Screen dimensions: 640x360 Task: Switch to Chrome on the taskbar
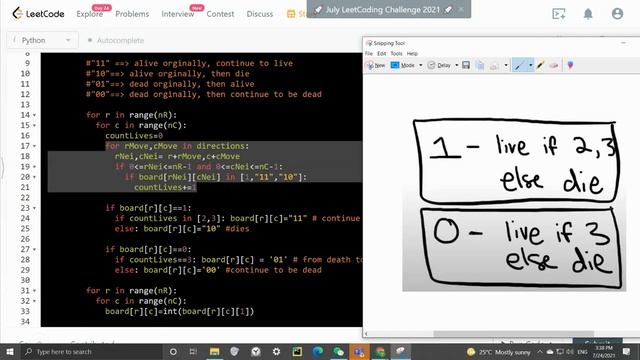click(380, 351)
